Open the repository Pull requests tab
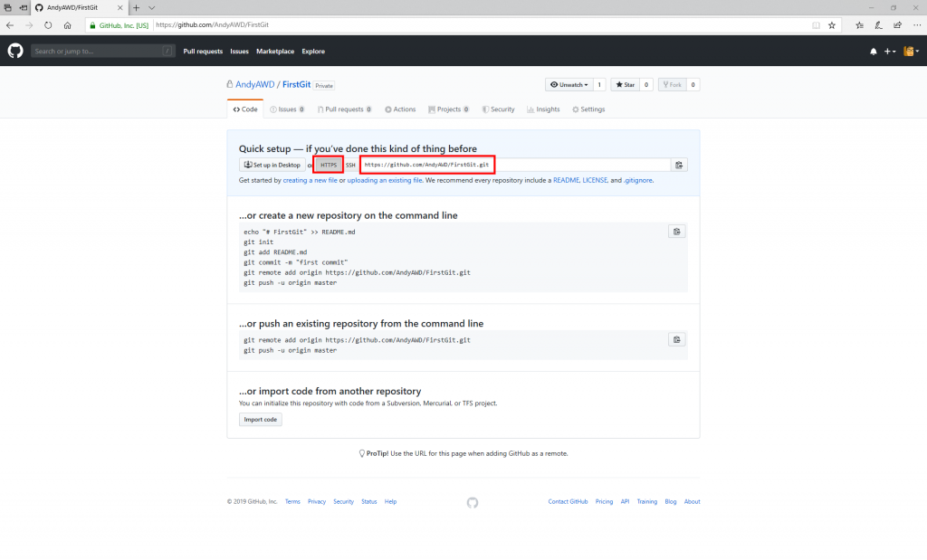Viewport: 927px width, 560px height. pyautogui.click(x=345, y=109)
